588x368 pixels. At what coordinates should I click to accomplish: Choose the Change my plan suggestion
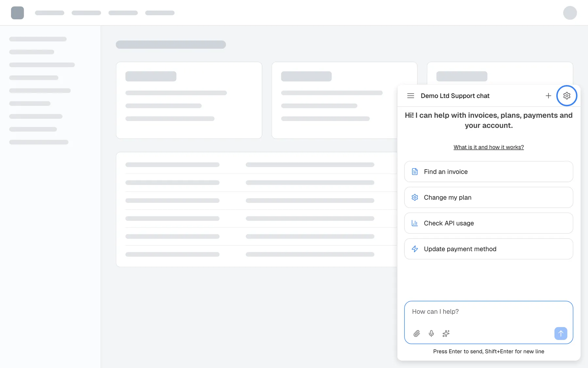pyautogui.click(x=489, y=198)
